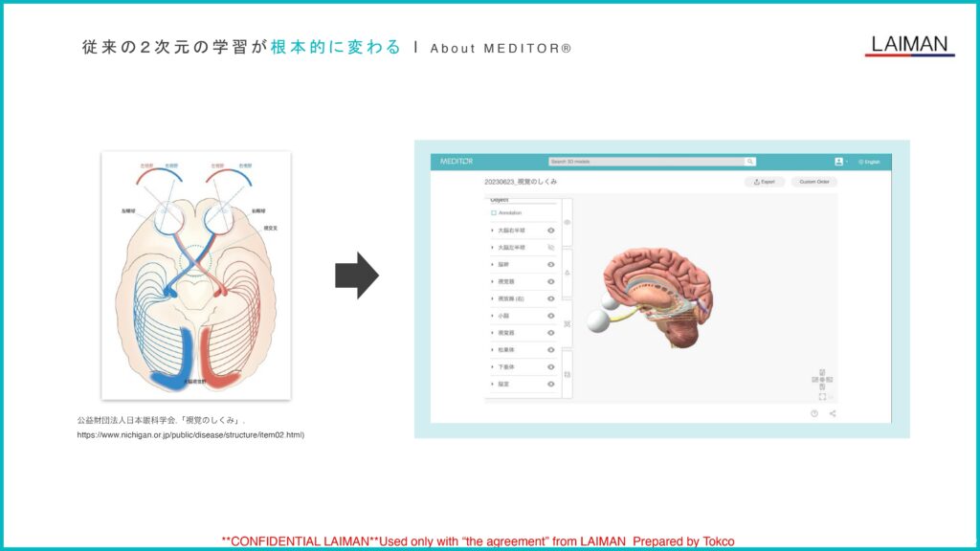Click the help icon below the 3D viewer
The width and height of the screenshot is (980, 551).
tap(814, 413)
